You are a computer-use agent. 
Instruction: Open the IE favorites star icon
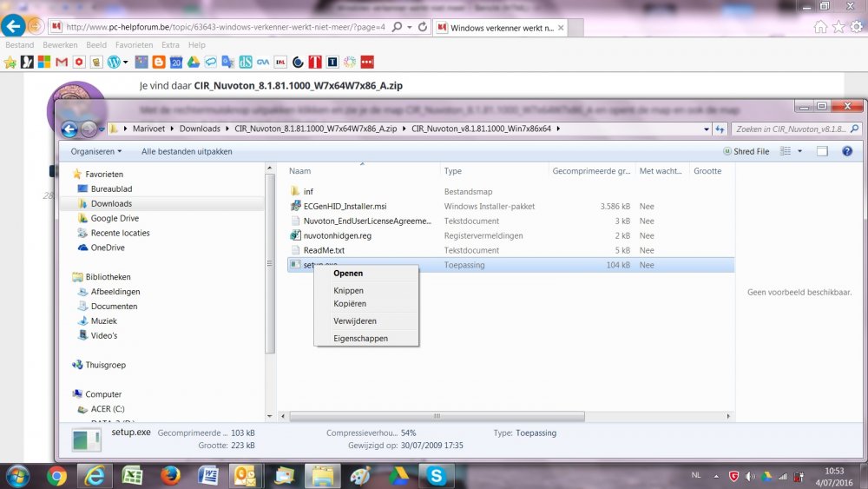click(838, 27)
